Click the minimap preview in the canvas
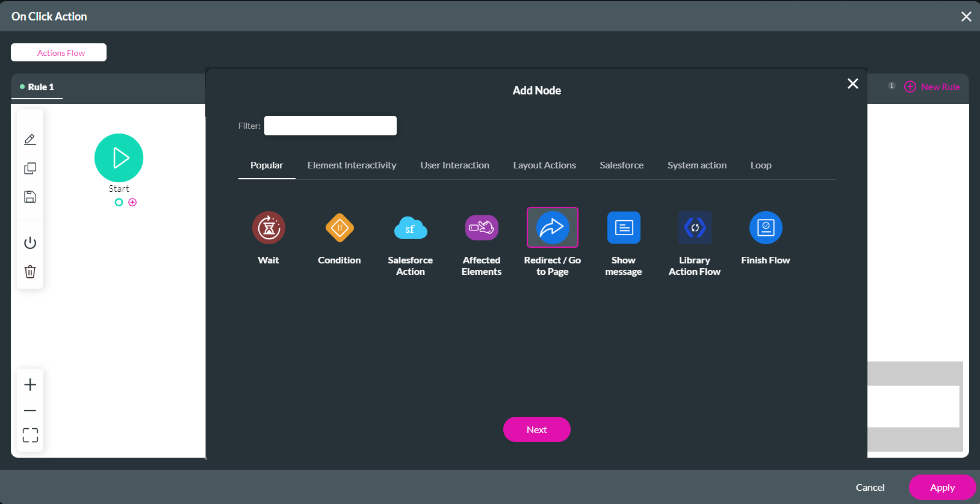The image size is (980, 504). coord(915,407)
